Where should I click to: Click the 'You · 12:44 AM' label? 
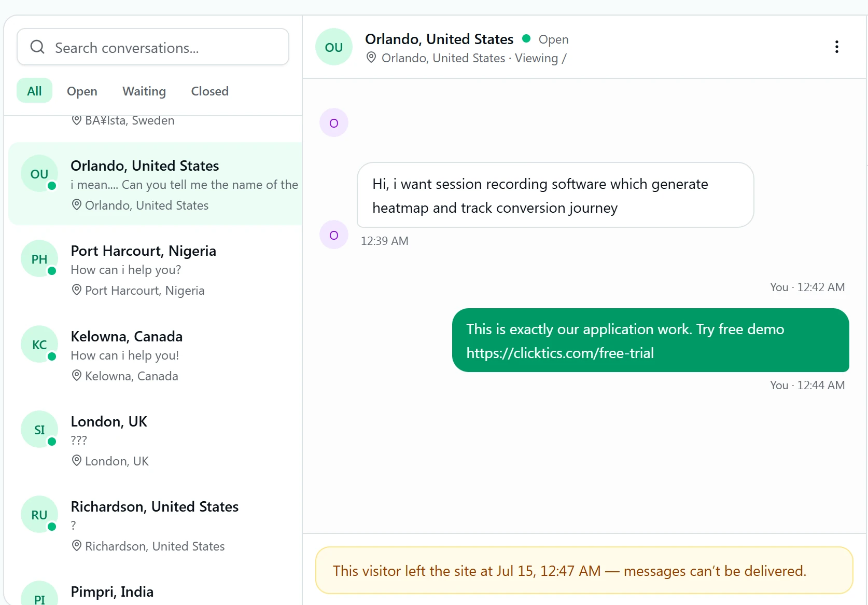[807, 385]
